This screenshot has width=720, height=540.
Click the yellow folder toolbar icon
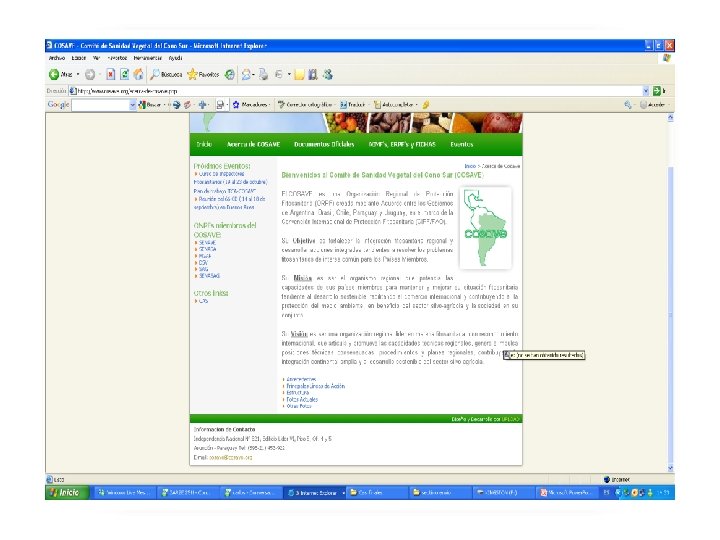pos(299,74)
